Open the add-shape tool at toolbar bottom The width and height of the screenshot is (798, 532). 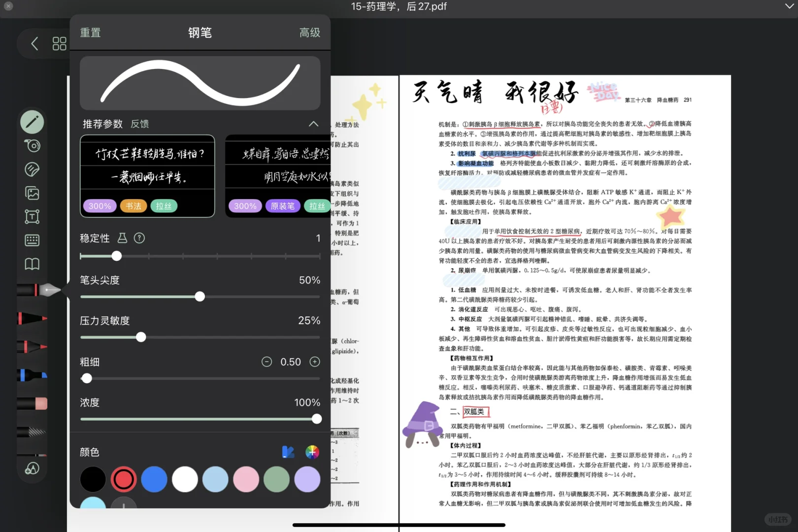click(32, 468)
